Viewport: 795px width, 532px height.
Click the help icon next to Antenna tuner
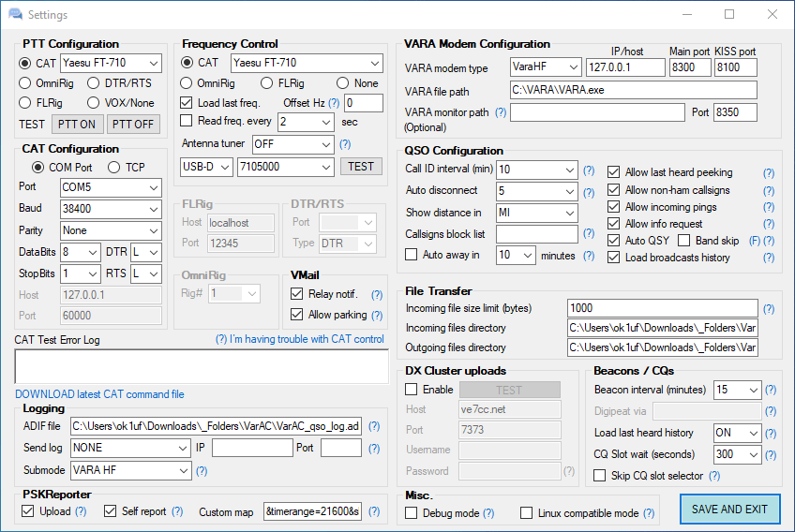[x=344, y=144]
